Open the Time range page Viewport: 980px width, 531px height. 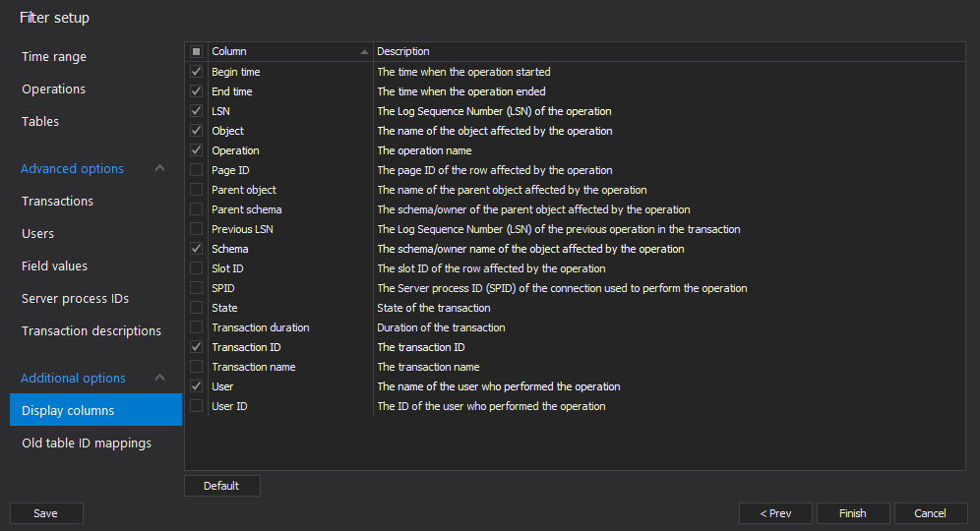pyautogui.click(x=54, y=56)
